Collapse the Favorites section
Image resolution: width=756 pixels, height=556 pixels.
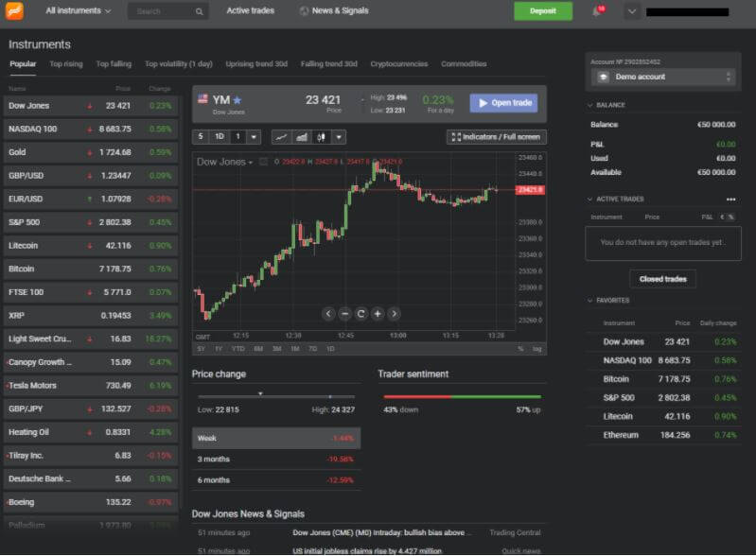609,301
